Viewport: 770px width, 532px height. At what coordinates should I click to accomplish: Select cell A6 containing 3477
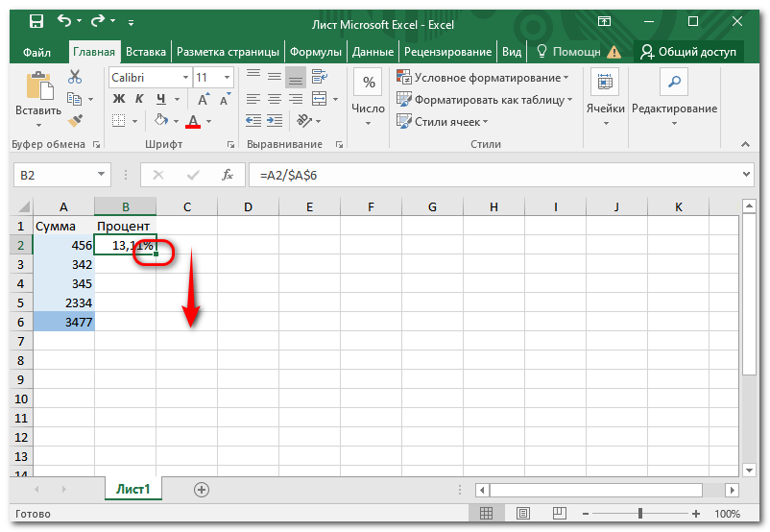tap(63, 323)
